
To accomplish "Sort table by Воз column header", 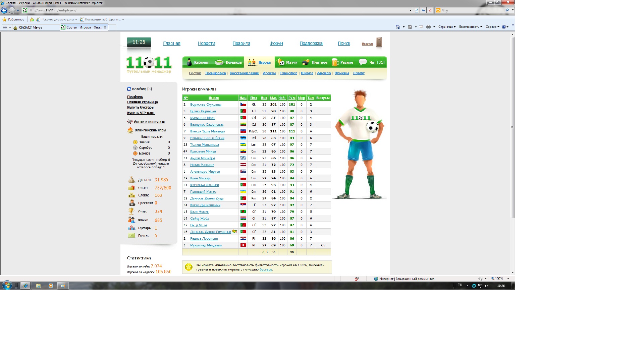I will coord(264,98).
